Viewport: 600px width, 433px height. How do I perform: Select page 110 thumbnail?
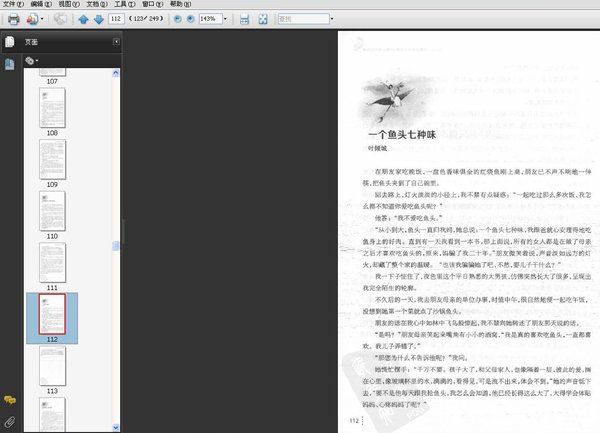coord(52,211)
